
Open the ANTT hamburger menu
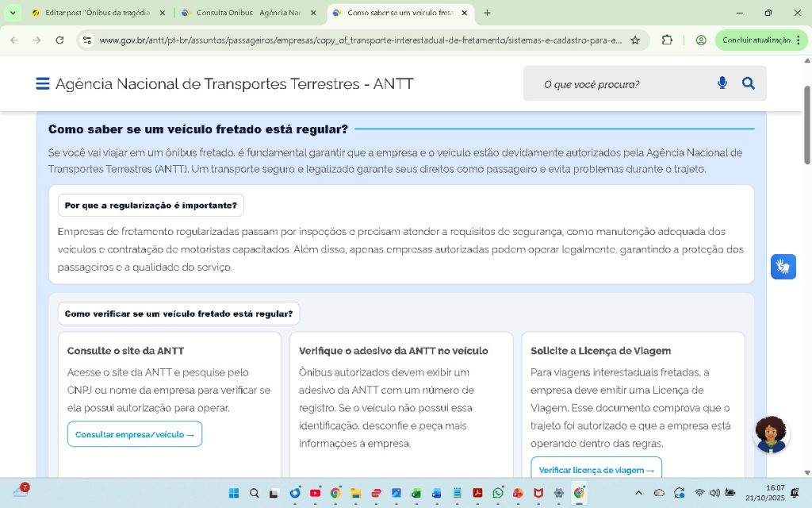click(43, 83)
